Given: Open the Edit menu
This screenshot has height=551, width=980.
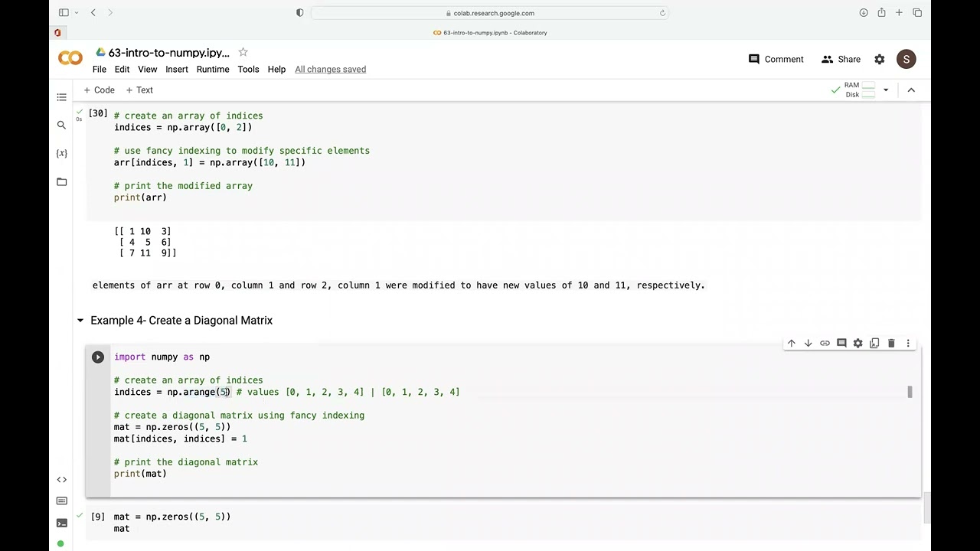Looking at the screenshot, I should [x=122, y=69].
